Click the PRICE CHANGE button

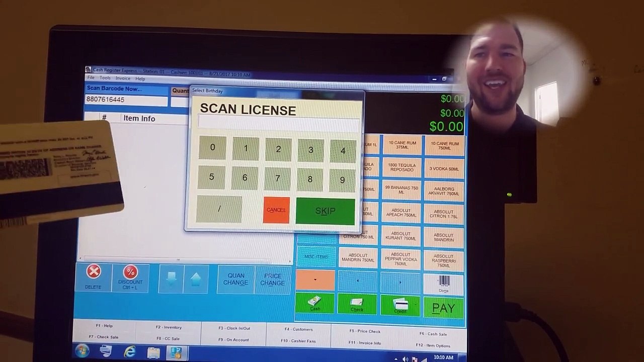[x=273, y=280]
